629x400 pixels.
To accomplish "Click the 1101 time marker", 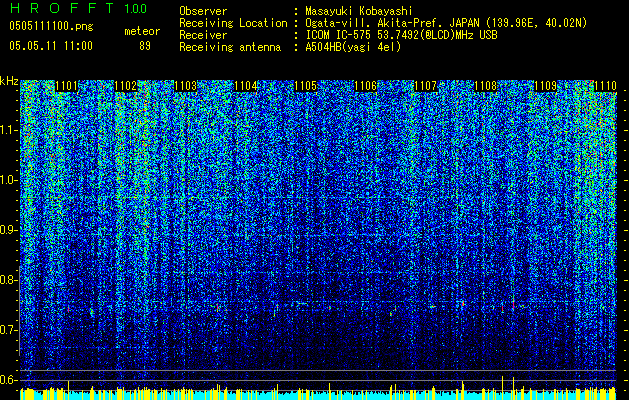I will click(x=67, y=86).
